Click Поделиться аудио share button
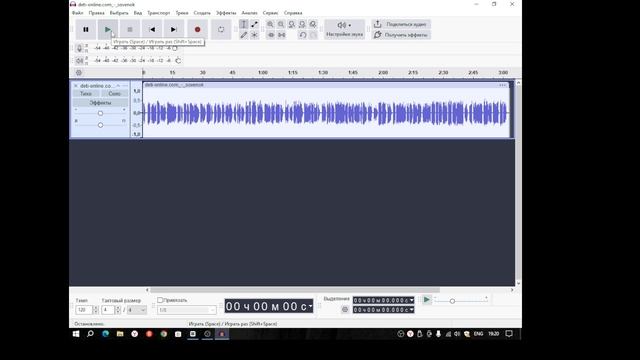The image size is (640, 360). (x=401, y=24)
